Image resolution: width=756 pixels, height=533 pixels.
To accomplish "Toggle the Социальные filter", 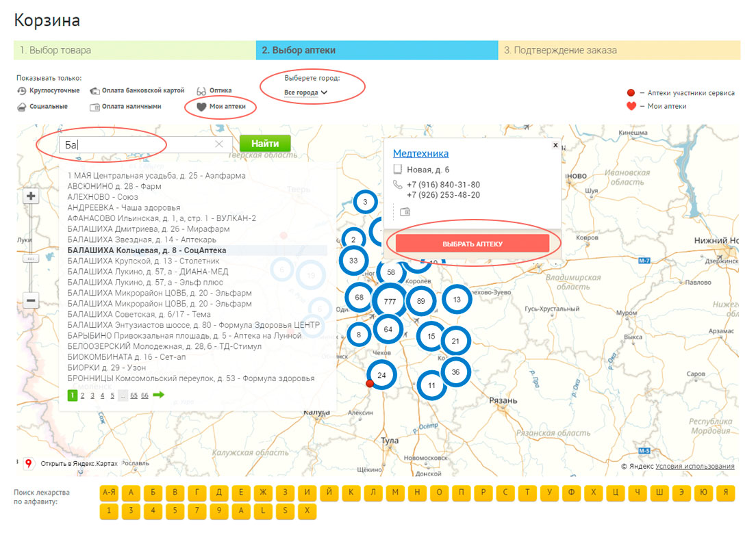I will pyautogui.click(x=42, y=107).
